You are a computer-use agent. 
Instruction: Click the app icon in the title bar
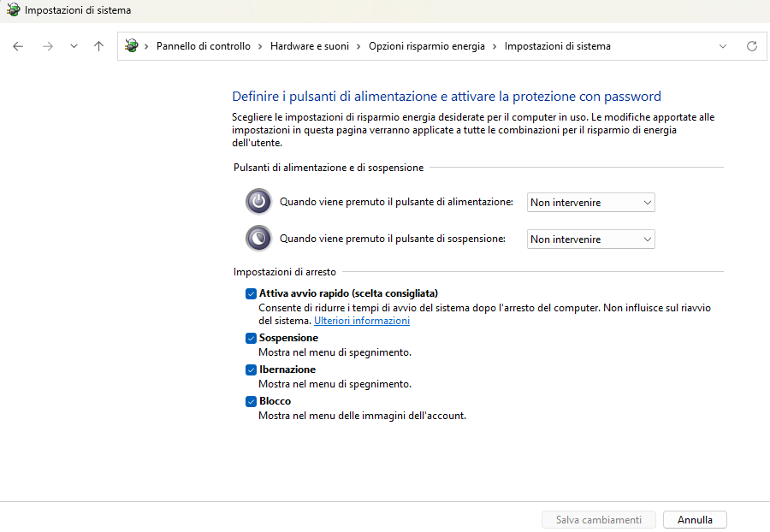pos(10,9)
